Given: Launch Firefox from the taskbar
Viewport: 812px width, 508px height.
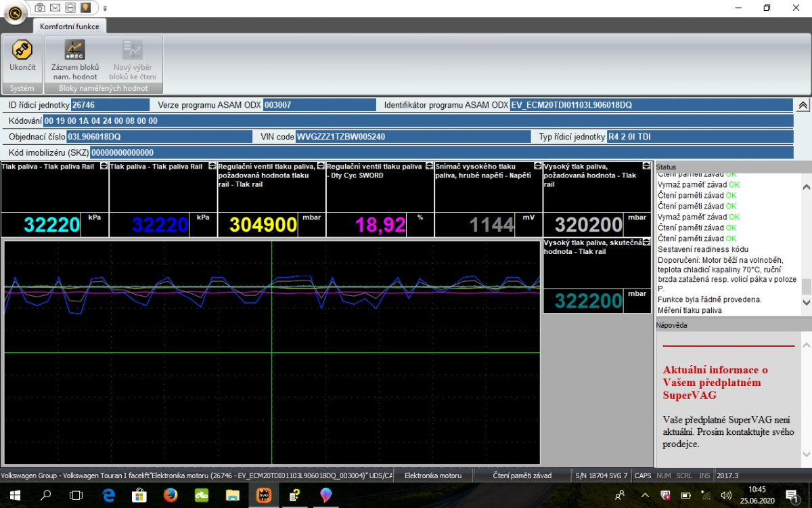Looking at the screenshot, I should click(171, 495).
